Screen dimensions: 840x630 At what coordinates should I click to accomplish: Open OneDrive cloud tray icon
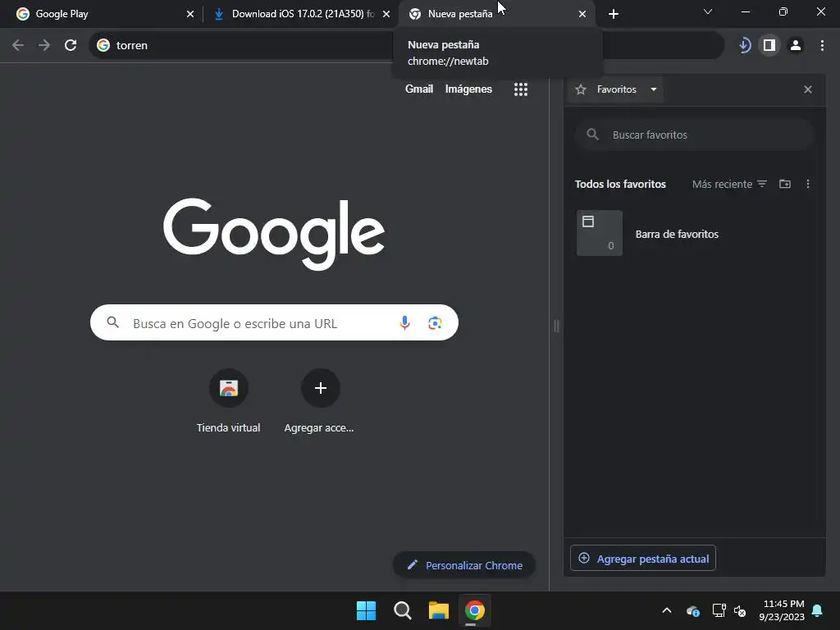click(x=692, y=610)
